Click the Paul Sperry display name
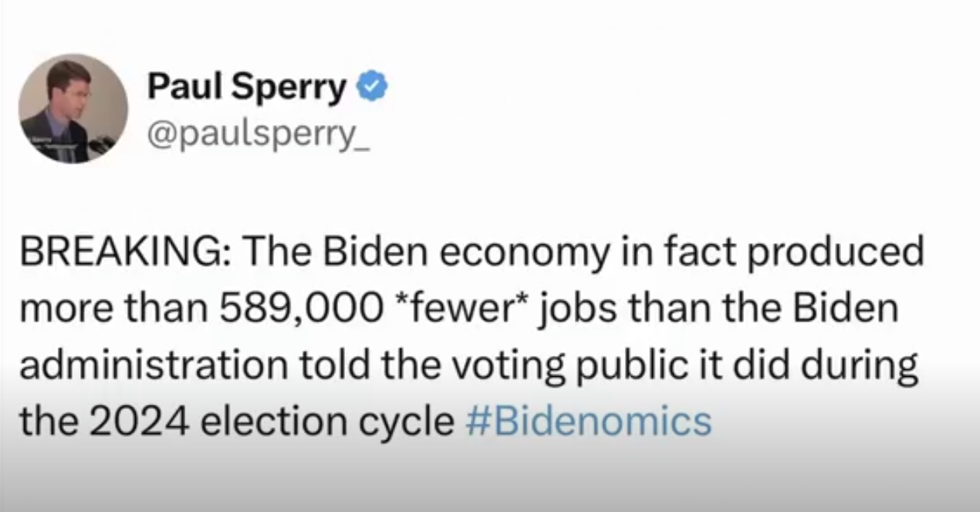Screen dimensions: 980x512 [248, 88]
